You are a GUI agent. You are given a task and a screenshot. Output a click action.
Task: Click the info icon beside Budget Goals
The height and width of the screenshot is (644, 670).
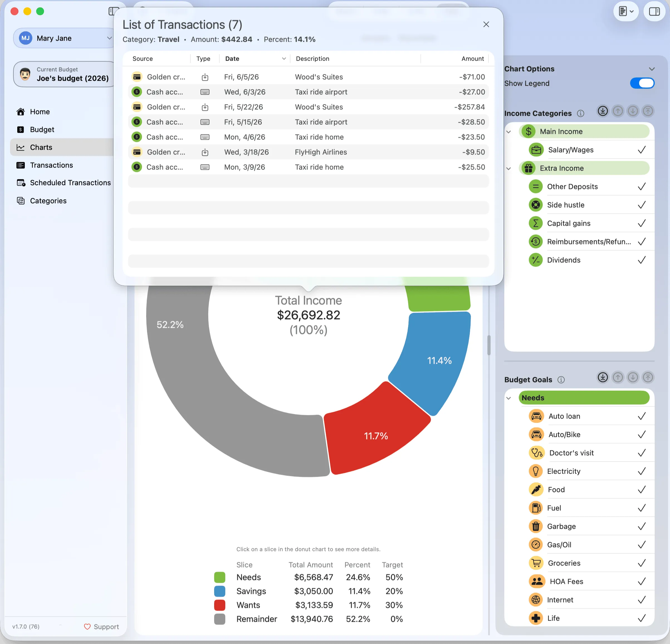pyautogui.click(x=561, y=380)
